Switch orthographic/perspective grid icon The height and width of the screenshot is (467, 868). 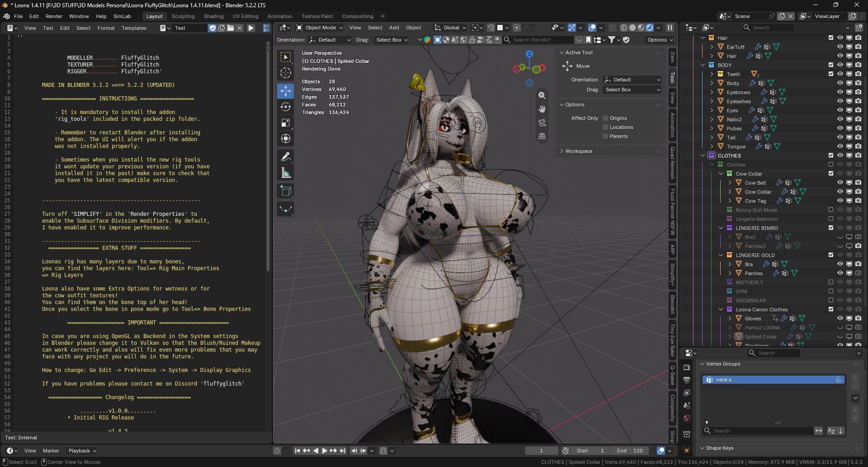pos(542,136)
